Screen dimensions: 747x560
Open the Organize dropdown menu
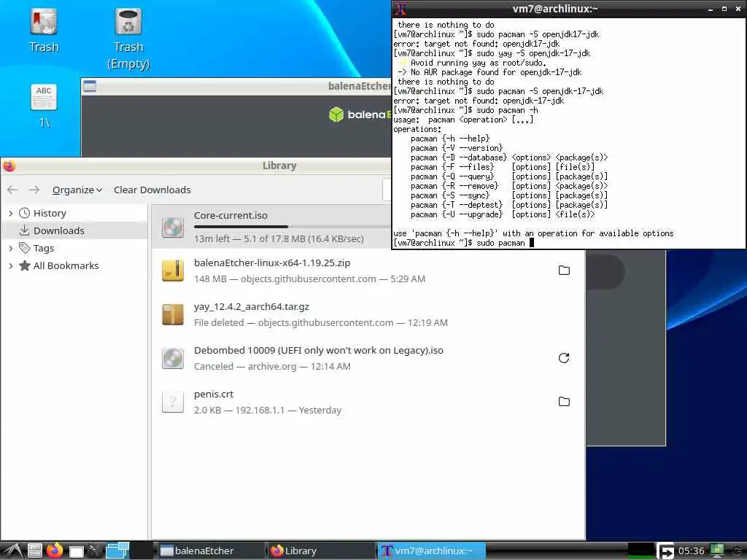pos(77,190)
